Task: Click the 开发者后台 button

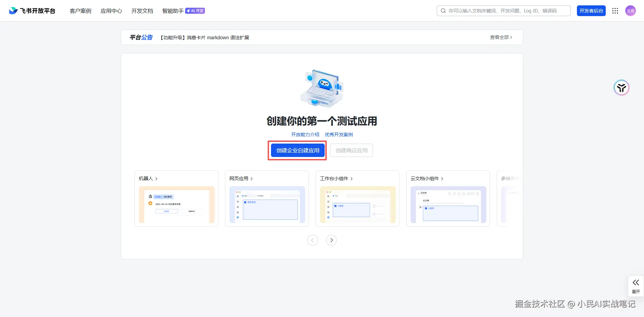Action: 591,11
